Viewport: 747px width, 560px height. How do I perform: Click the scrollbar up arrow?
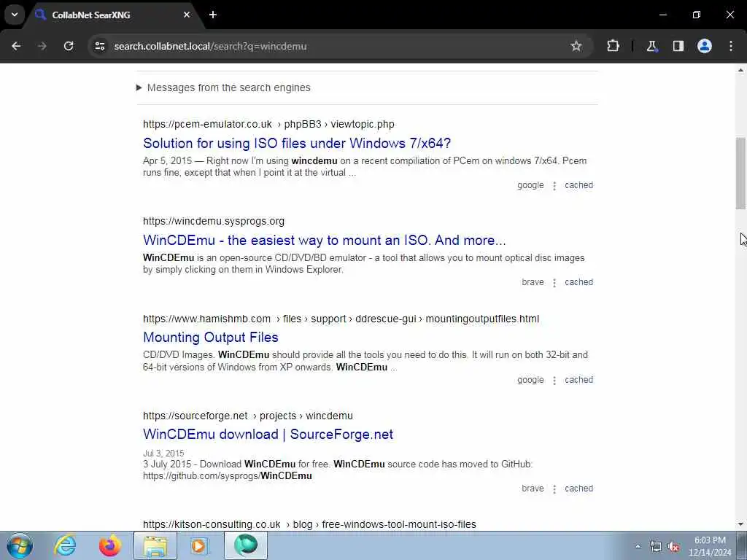740,71
